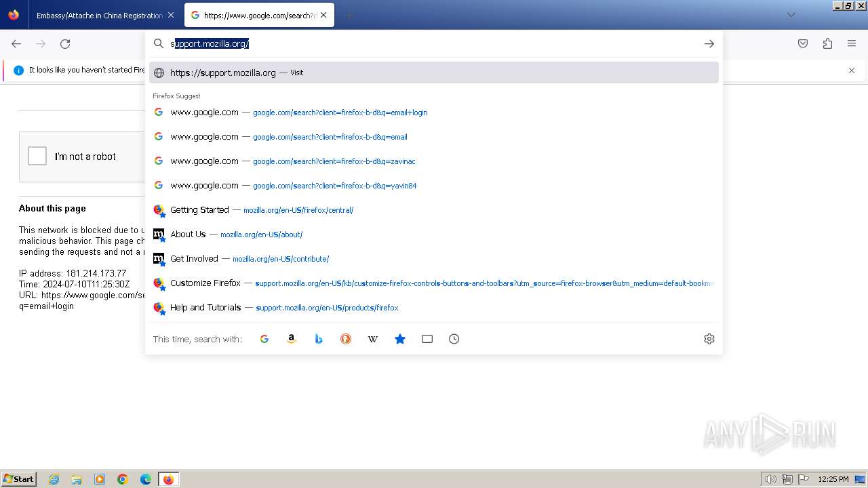Launch Chrome from the taskbar
The height and width of the screenshot is (488, 868).
tap(123, 479)
